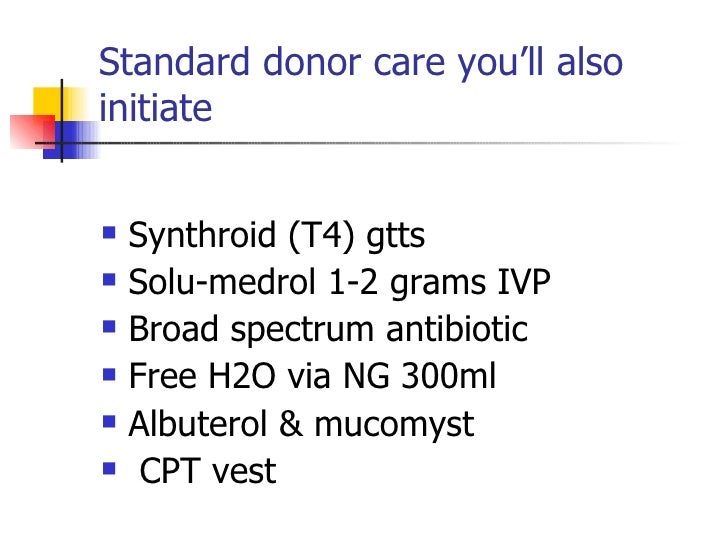Click the bullet beside Albuterol & mucomyst
Viewport: 728px width, 546px height.
click(x=109, y=422)
